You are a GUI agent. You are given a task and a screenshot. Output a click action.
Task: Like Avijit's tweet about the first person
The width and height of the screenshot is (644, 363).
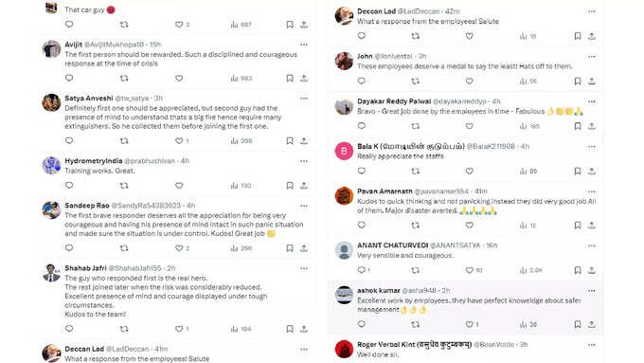179,78
